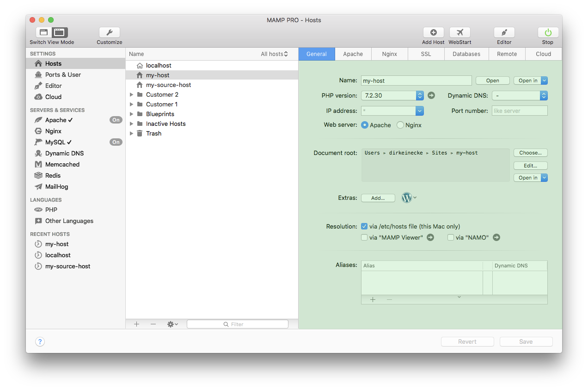
Task: Expand the Customer 2 folder
Action: [x=131, y=94]
